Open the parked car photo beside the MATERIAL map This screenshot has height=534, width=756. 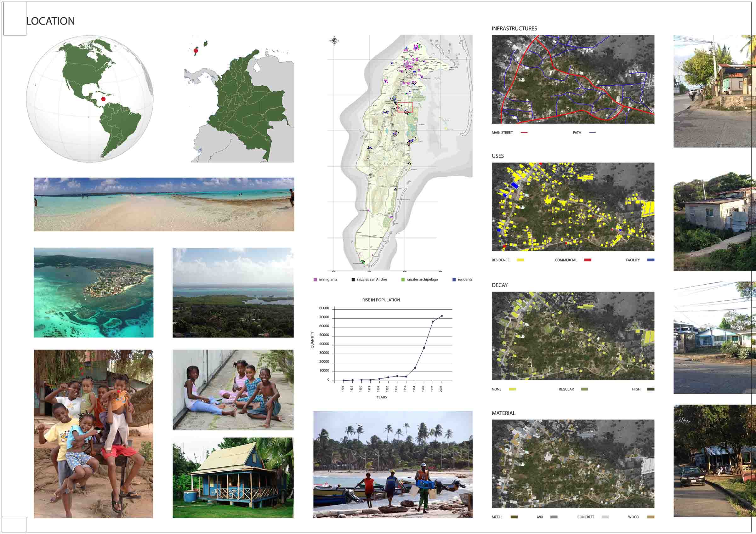pyautogui.click(x=714, y=461)
